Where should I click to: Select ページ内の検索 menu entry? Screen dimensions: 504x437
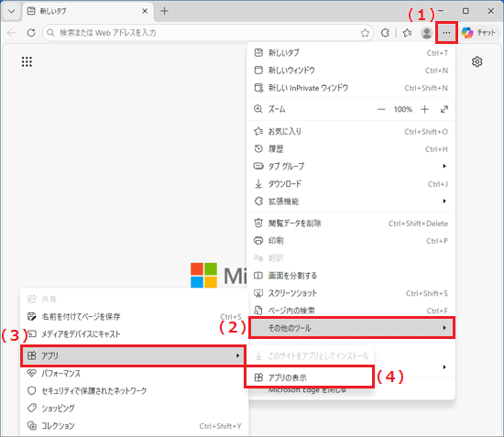[x=351, y=311]
